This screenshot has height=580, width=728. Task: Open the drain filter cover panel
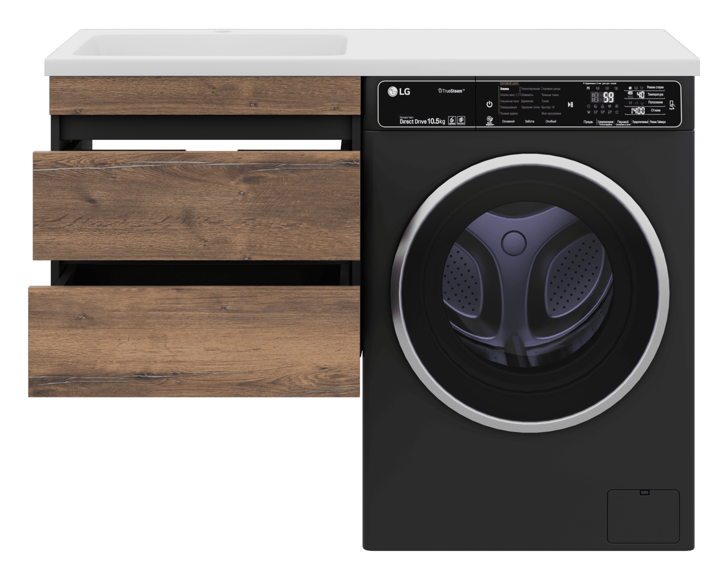tap(643, 516)
